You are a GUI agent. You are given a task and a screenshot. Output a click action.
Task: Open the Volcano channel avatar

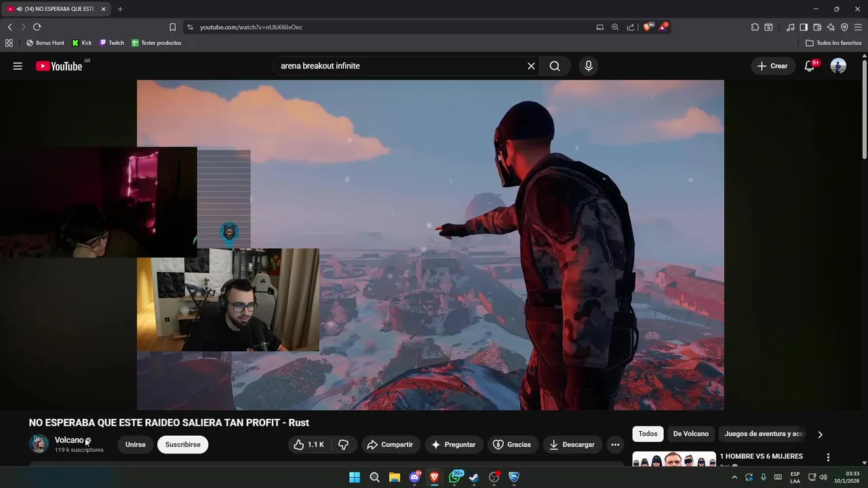[39, 444]
